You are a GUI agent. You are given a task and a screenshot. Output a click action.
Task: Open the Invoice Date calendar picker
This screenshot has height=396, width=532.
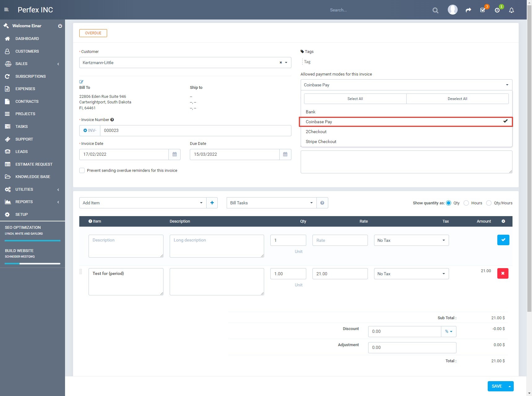(x=174, y=154)
